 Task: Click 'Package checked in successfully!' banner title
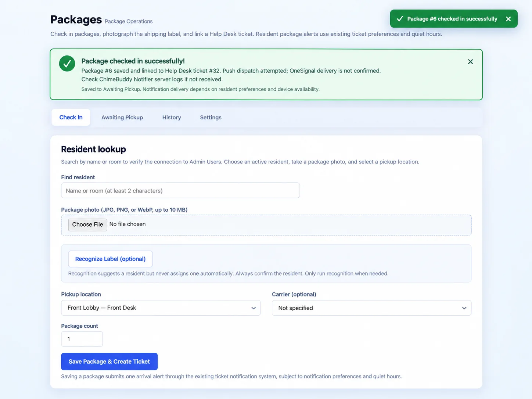coord(133,61)
